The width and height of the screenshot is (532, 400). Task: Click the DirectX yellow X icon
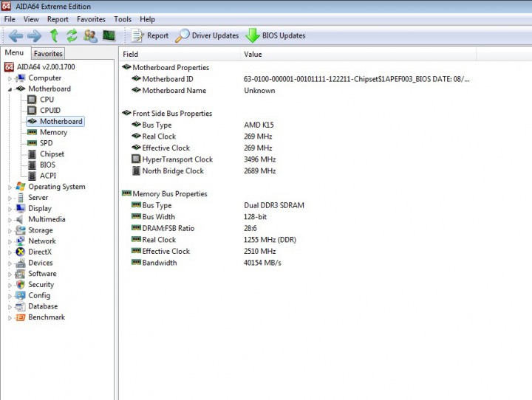[21, 252]
